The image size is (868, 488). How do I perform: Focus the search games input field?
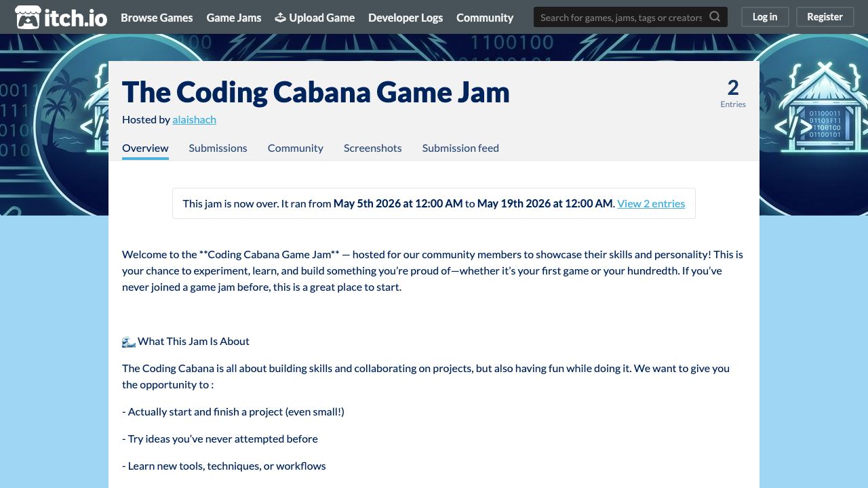tap(620, 17)
